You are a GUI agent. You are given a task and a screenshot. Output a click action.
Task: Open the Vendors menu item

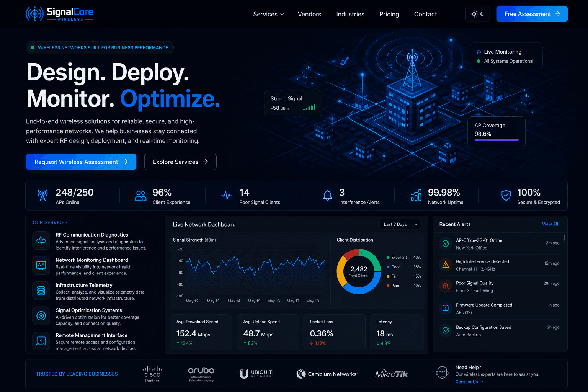309,14
